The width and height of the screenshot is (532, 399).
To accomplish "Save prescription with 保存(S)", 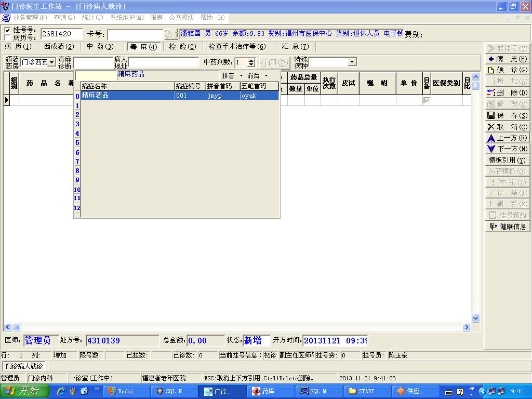I will (508, 116).
